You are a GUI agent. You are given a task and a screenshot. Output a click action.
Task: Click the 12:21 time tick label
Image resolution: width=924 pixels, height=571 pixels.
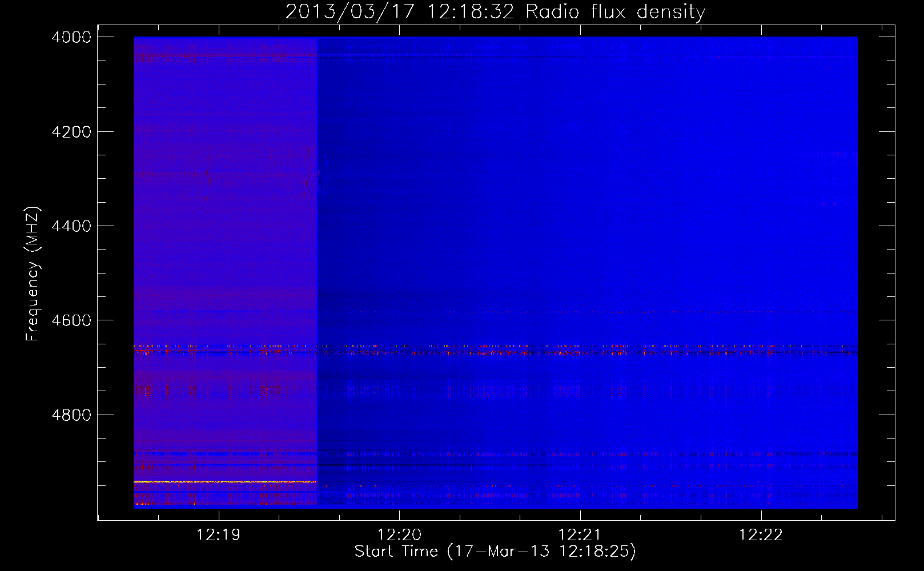pos(580,535)
